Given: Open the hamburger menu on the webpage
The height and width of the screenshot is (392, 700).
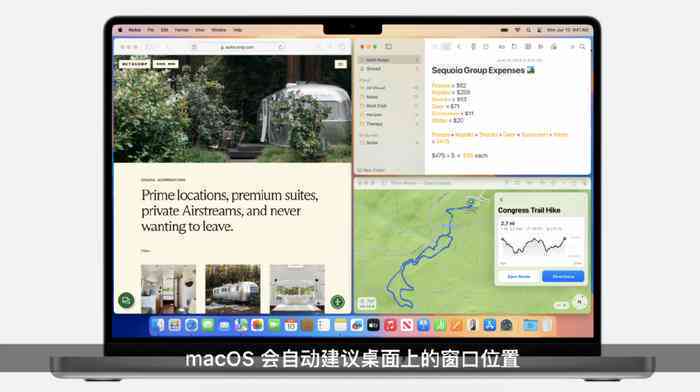Looking at the screenshot, I should click(x=341, y=64).
